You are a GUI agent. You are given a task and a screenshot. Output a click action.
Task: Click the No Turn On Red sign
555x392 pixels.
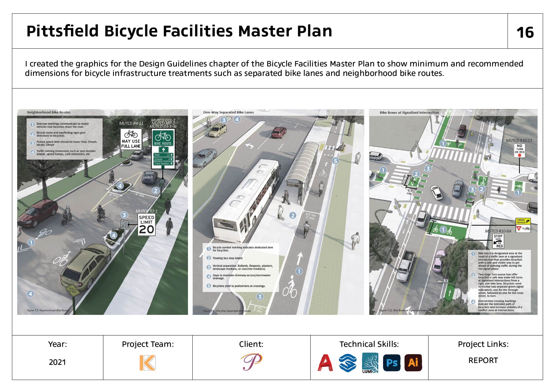[x=520, y=150]
